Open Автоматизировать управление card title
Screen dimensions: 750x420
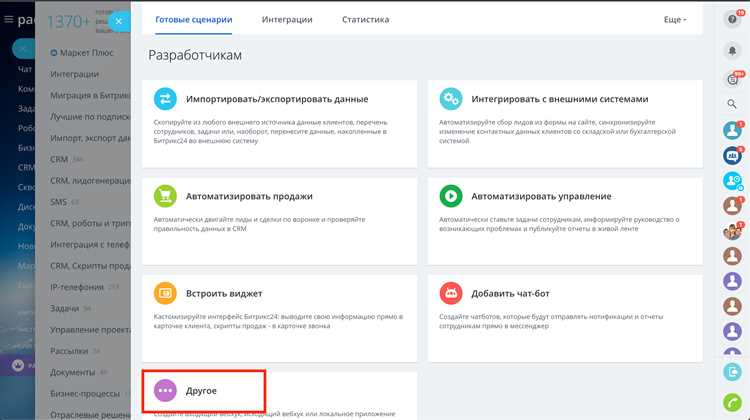click(541, 196)
